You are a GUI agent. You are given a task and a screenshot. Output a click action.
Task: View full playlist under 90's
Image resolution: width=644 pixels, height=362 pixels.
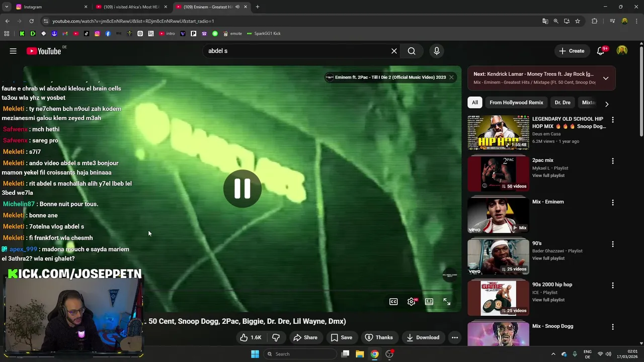(548, 258)
